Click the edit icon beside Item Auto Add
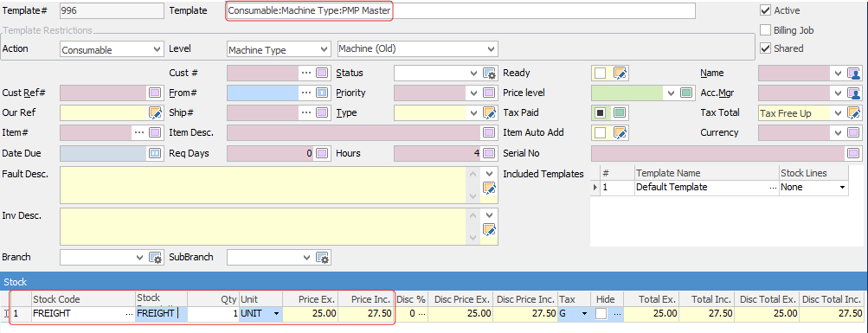 620,132
